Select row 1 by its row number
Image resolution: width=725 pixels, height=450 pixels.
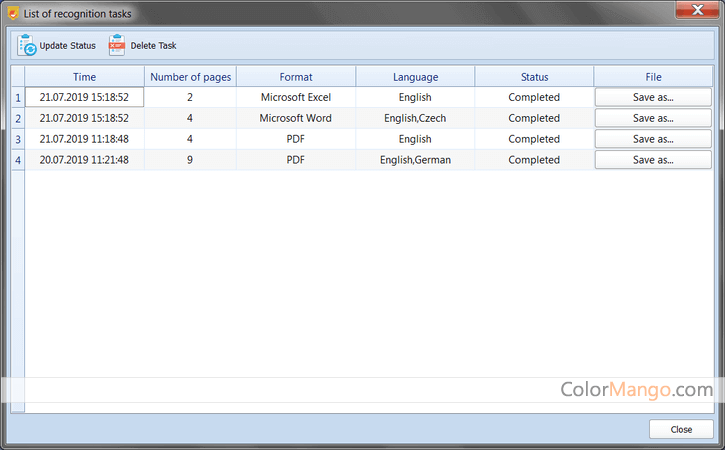[x=17, y=97]
